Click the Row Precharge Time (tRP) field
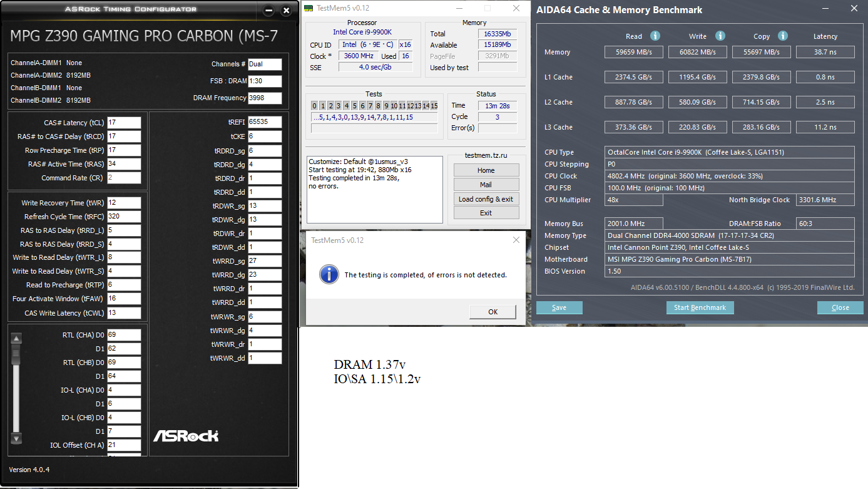 (124, 150)
